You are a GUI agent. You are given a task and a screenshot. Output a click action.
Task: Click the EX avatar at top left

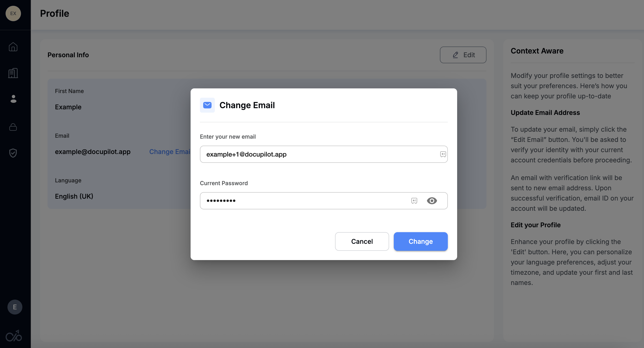[13, 13]
